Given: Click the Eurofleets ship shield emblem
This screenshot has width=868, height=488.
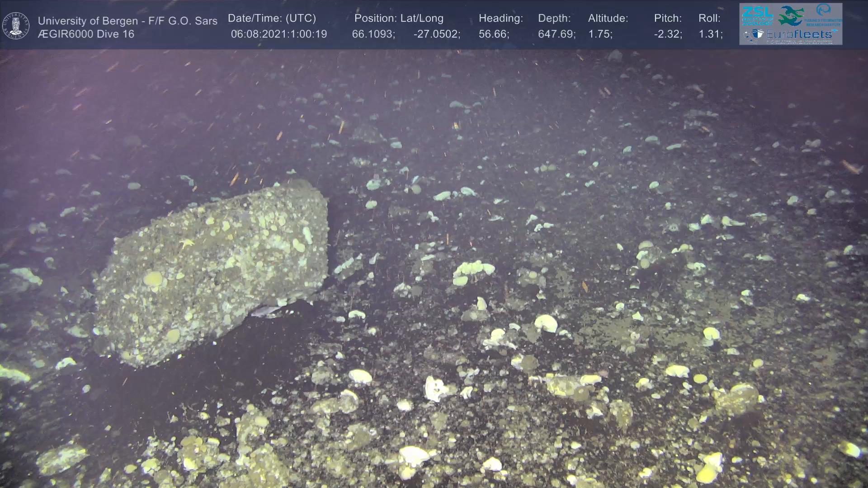Looking at the screenshot, I should 757,34.
